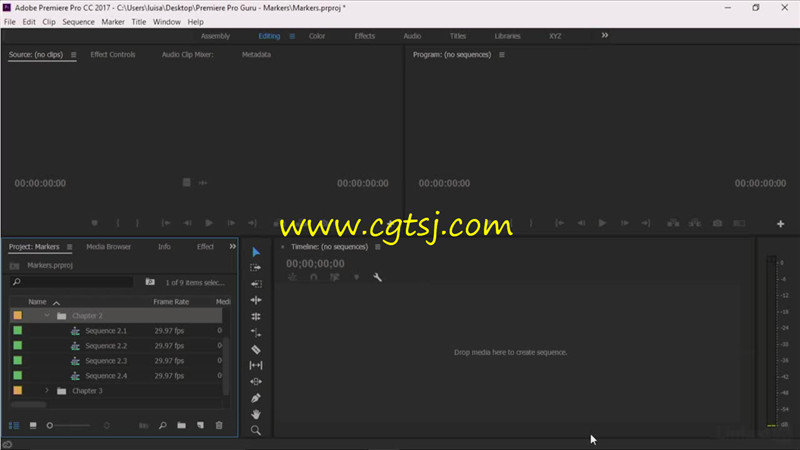Viewport: 800px width, 450px height.
Task: Collapse the Chapter 2 bin
Action: point(47,316)
